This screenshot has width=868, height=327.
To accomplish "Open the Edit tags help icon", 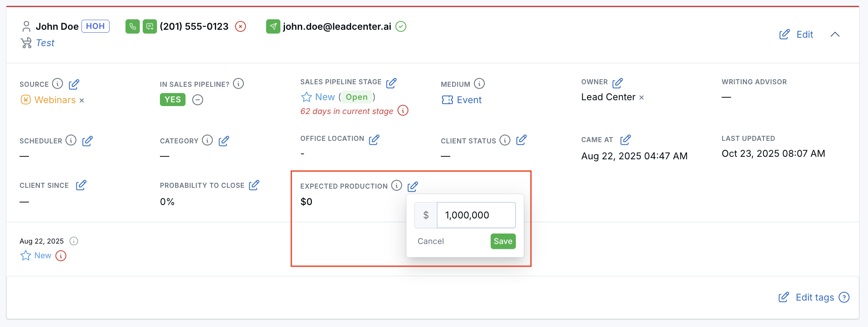I will (x=844, y=297).
